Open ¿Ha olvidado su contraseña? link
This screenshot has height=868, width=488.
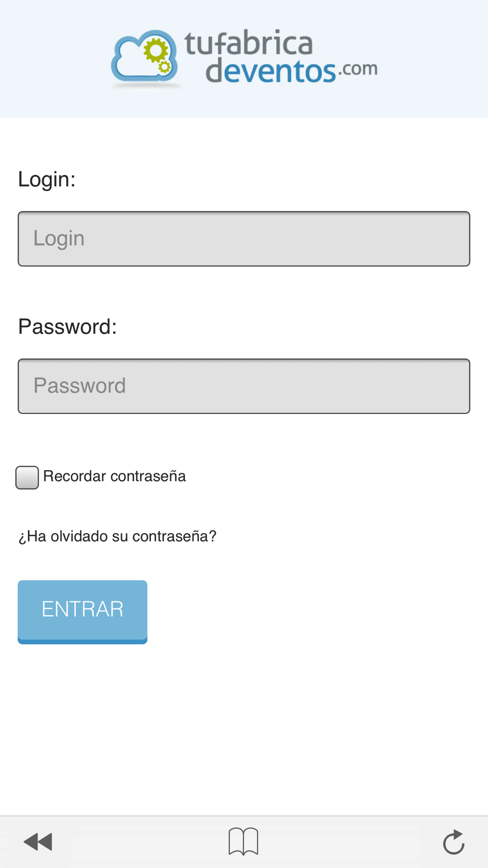coord(117,536)
